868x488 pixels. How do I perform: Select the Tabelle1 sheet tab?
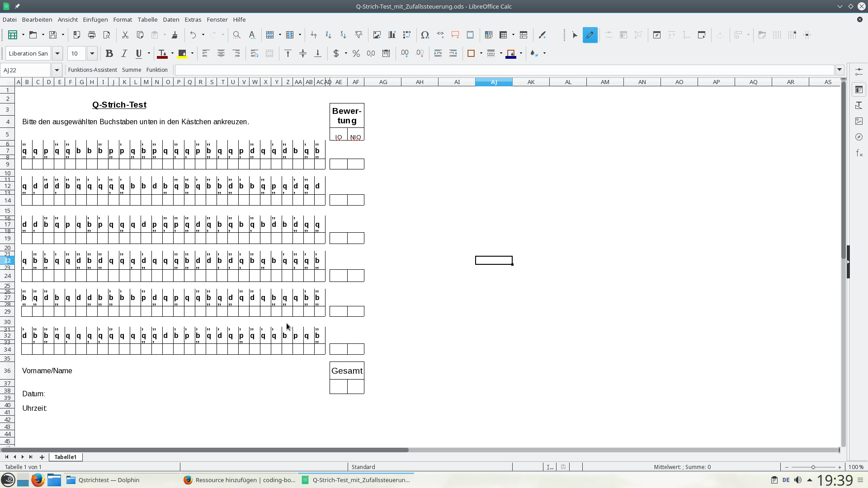click(x=66, y=457)
